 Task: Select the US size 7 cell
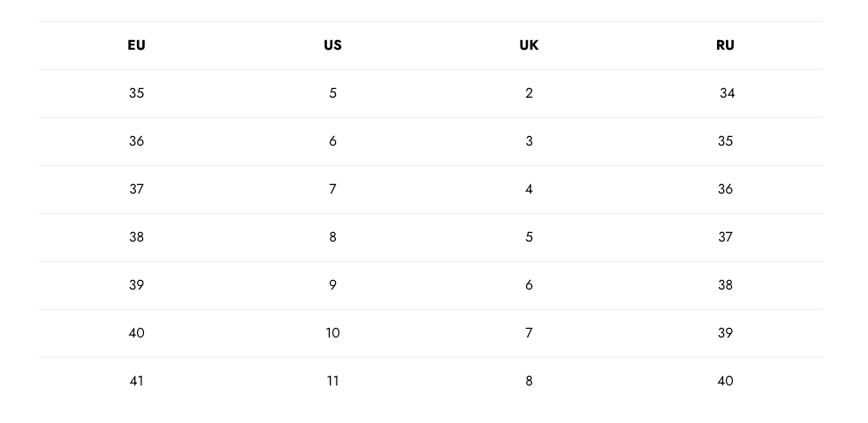(x=332, y=189)
